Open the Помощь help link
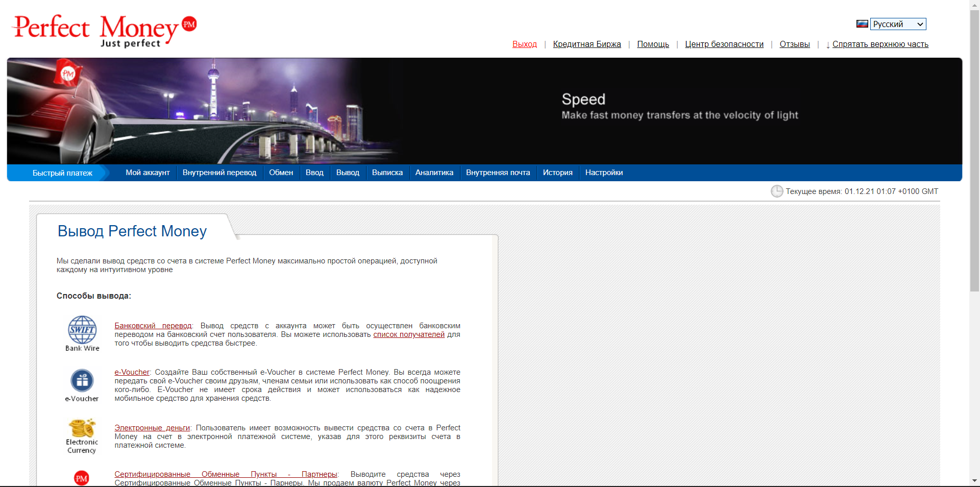Viewport: 980px width, 487px height. [653, 44]
